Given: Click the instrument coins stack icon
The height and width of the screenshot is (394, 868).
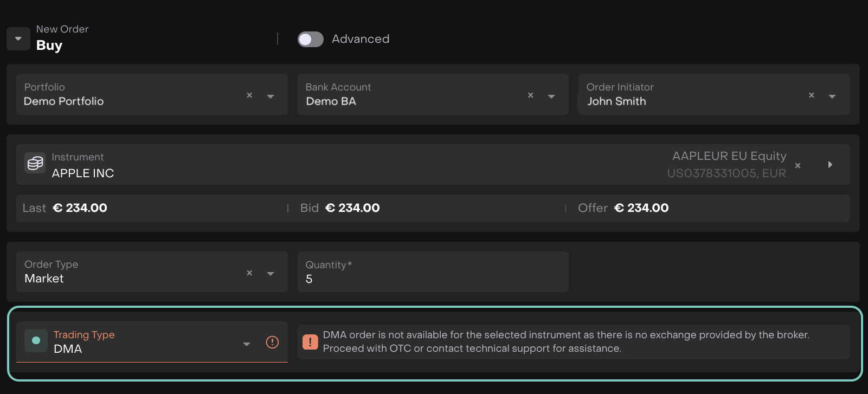Looking at the screenshot, I should click(x=35, y=163).
